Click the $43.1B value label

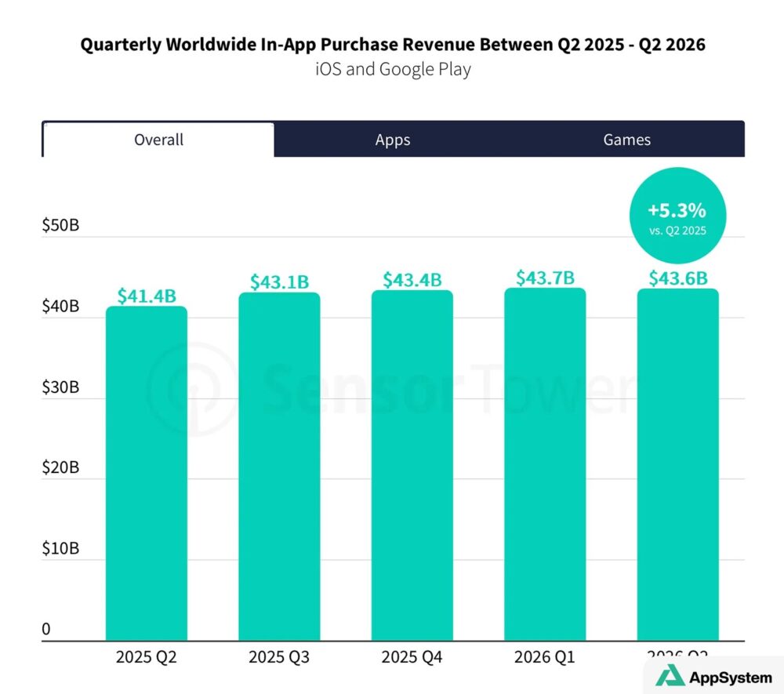pos(280,282)
